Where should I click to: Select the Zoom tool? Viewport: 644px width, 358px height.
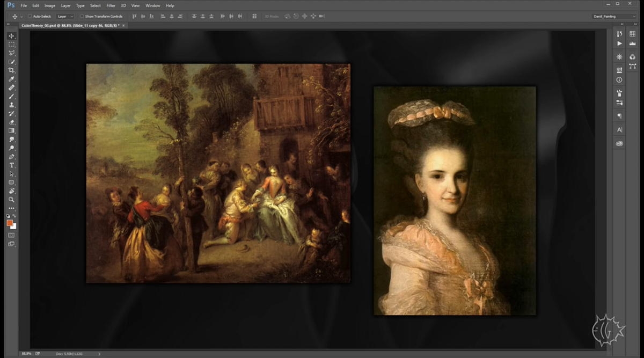[x=11, y=200]
